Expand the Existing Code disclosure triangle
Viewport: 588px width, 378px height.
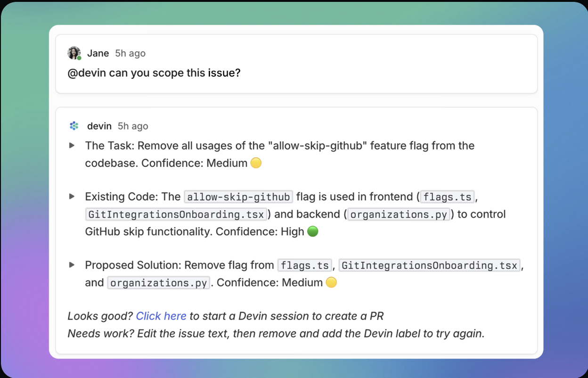(x=72, y=196)
